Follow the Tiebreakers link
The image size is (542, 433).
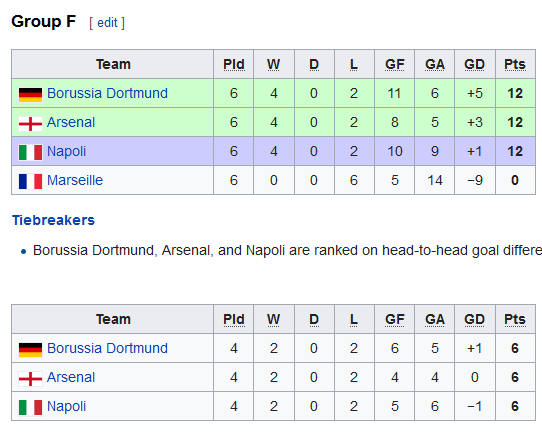53,220
